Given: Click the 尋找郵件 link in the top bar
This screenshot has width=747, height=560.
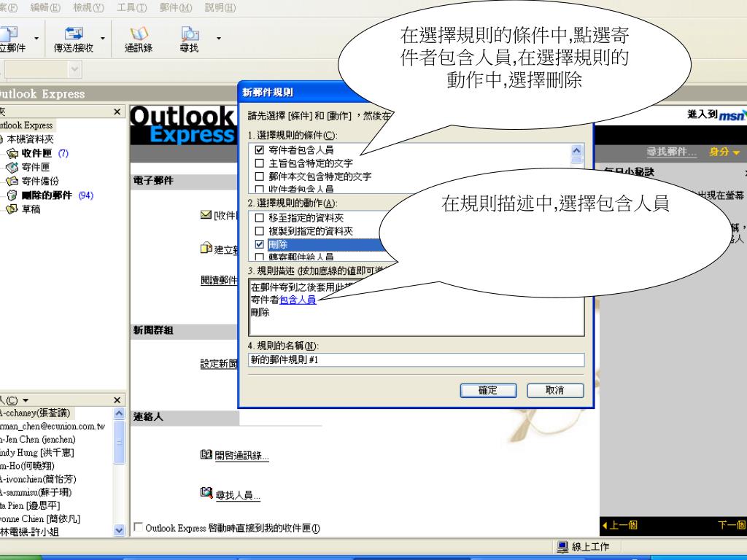Looking at the screenshot, I should pyautogui.click(x=671, y=152).
